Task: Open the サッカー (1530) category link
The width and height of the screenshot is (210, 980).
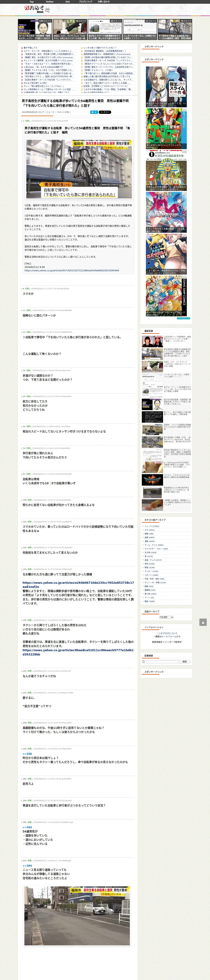Action: [x=151, y=571]
